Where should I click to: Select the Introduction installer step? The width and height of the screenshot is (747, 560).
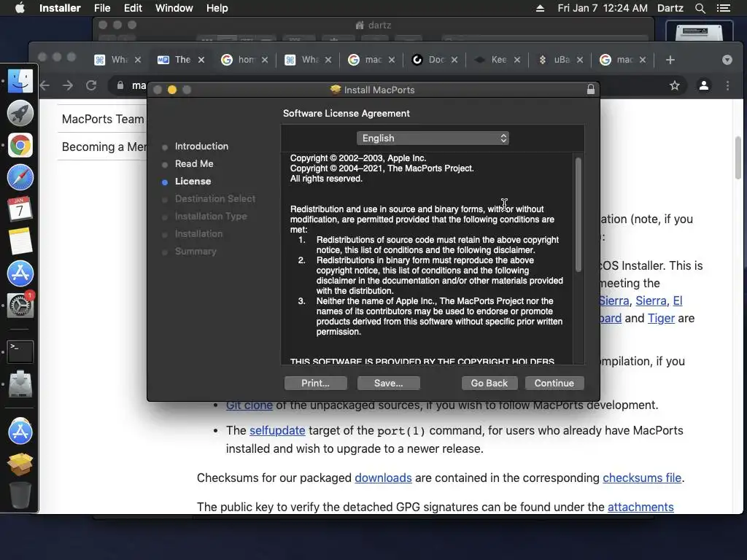click(201, 146)
